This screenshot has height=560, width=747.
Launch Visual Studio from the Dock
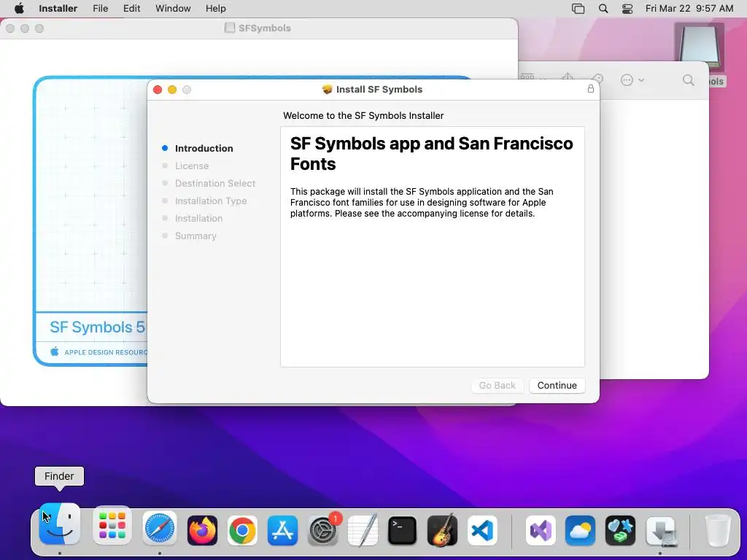point(541,530)
